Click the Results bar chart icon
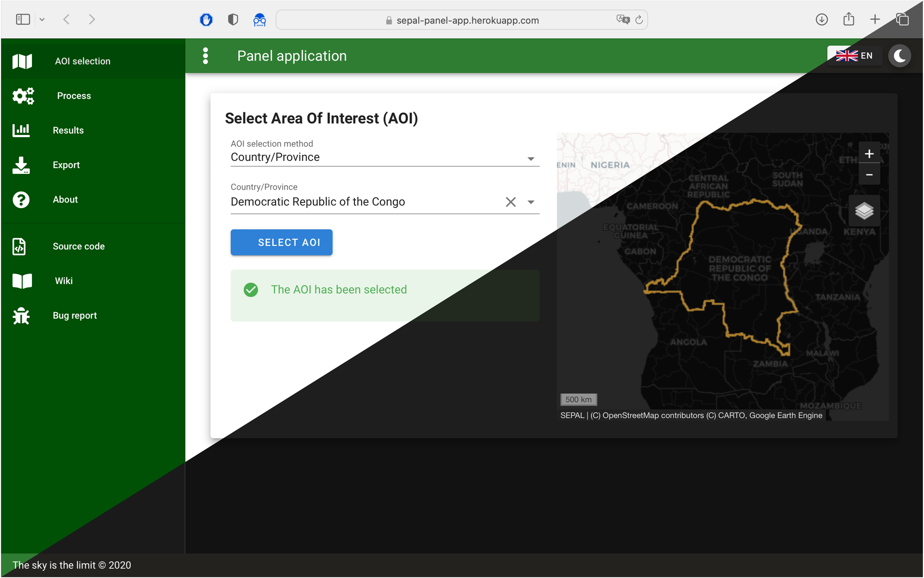924x578 pixels. click(x=21, y=130)
